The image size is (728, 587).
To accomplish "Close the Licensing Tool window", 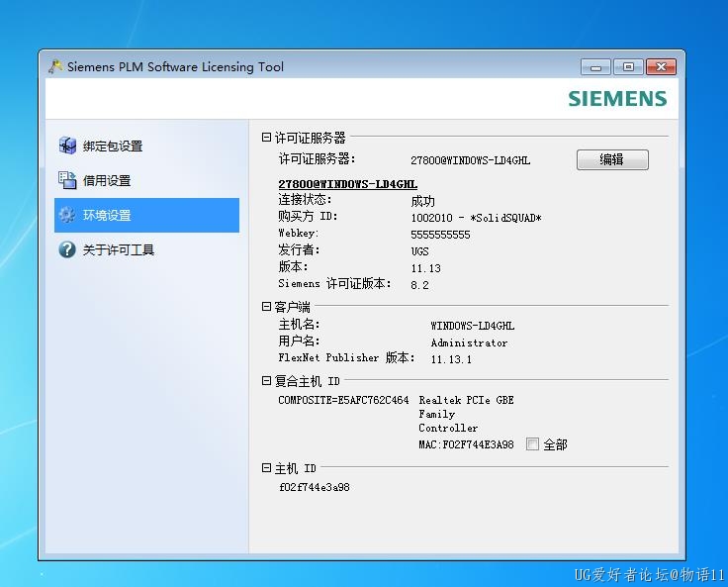I will coord(661,67).
